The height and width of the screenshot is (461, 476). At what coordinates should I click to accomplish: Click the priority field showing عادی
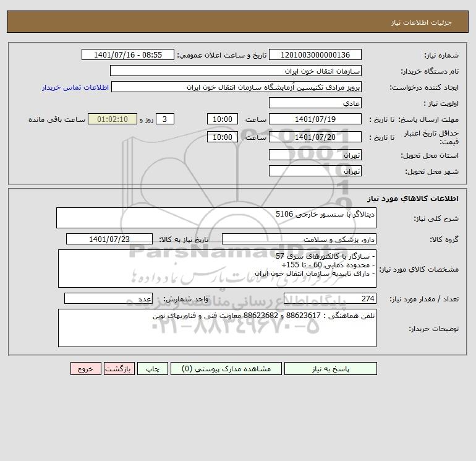[x=315, y=103]
